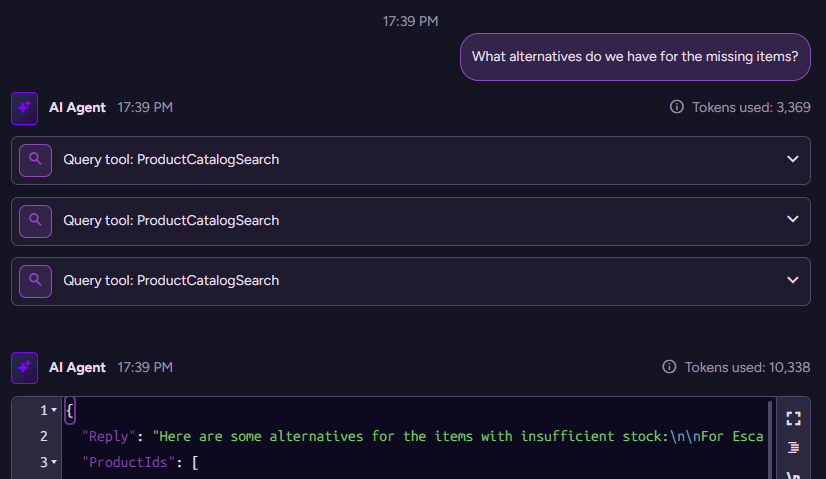Click the first ProductCatalogSearch search icon
Screen dimensions: 826x479
click(35, 160)
